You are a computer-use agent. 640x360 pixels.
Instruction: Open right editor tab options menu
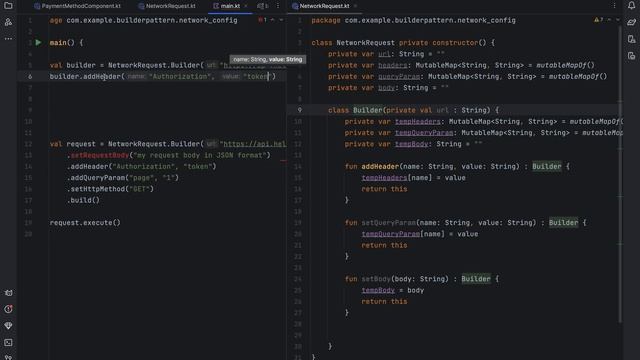coord(614,6)
